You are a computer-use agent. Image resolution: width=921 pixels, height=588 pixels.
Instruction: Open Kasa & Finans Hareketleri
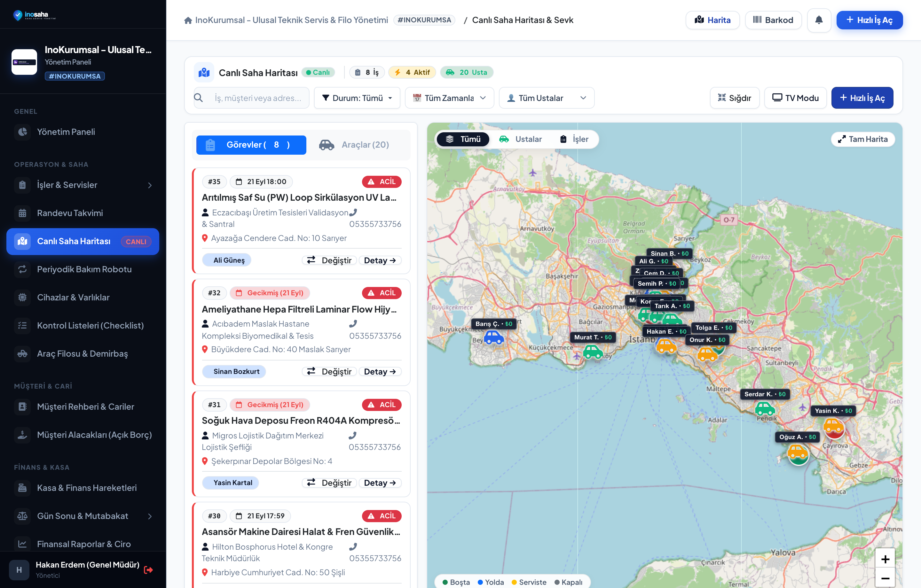(x=83, y=488)
